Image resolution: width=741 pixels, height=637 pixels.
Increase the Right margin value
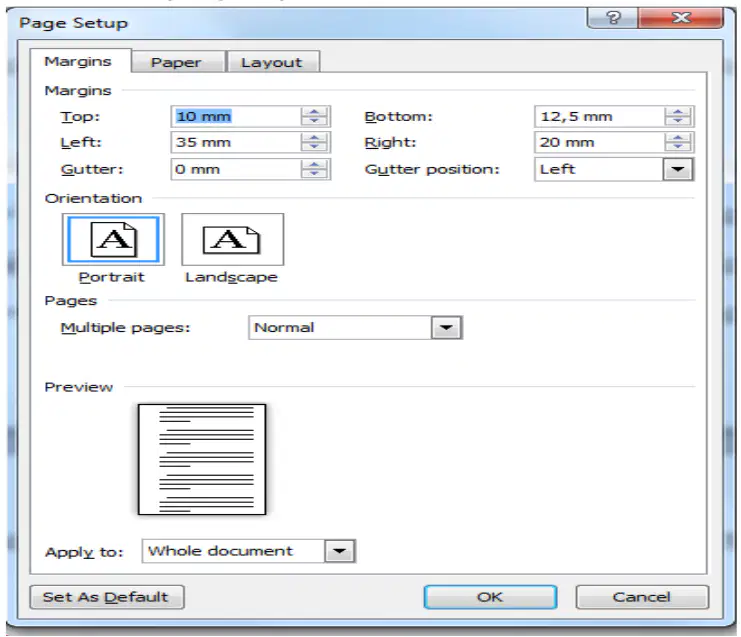(678, 138)
